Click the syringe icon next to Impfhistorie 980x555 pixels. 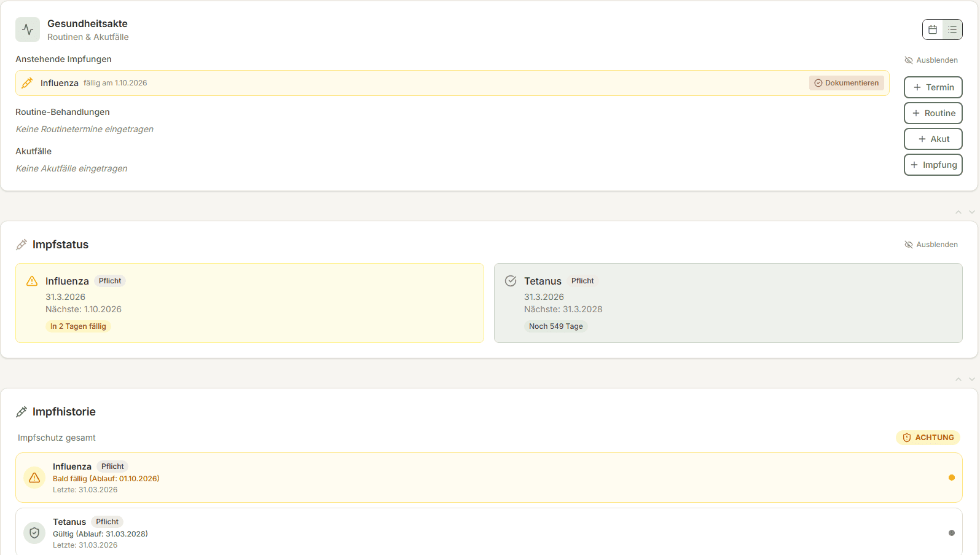(x=22, y=412)
